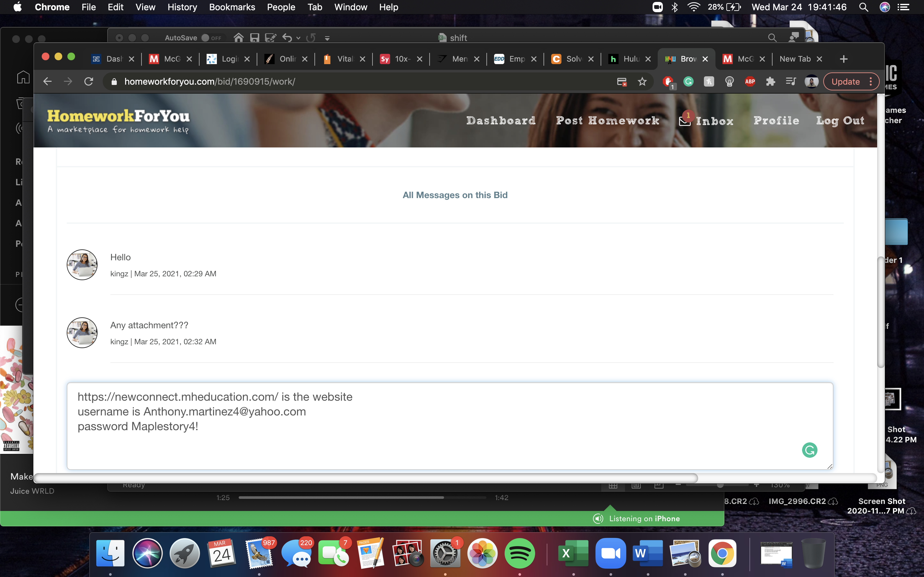This screenshot has height=577, width=924.
Task: Expand the Excel undo history arrow
Action: [298, 38]
